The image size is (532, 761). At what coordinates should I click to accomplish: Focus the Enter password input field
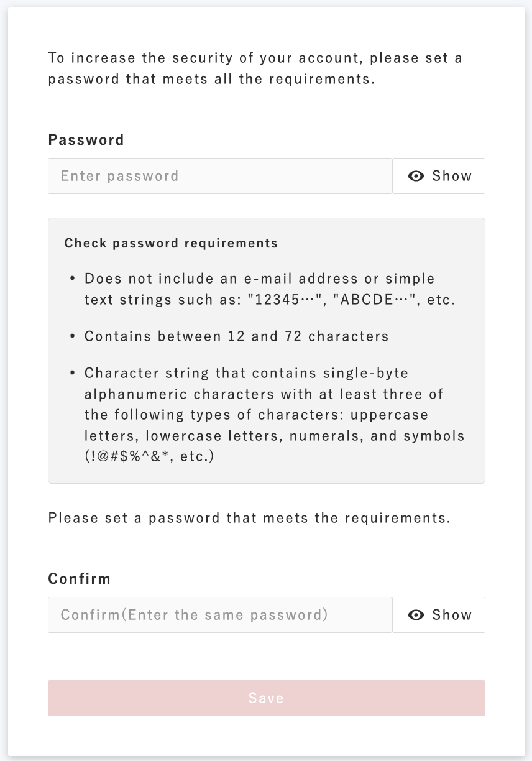point(220,176)
